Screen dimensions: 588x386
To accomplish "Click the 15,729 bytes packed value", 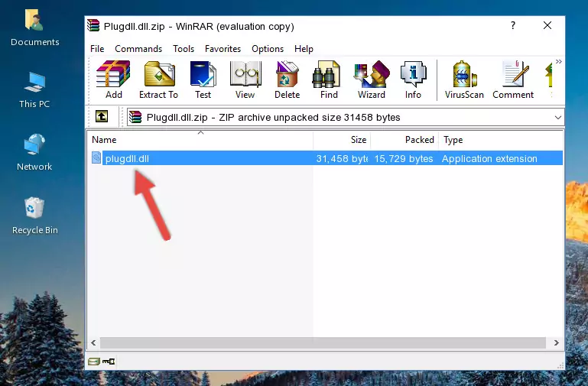I will [404, 158].
